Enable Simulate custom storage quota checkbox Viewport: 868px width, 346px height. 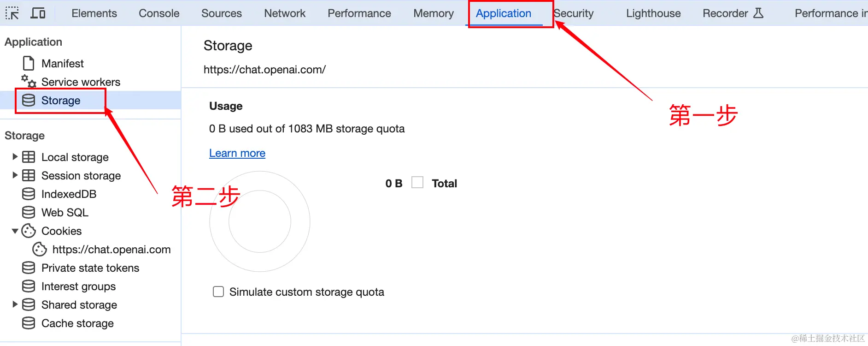(218, 292)
